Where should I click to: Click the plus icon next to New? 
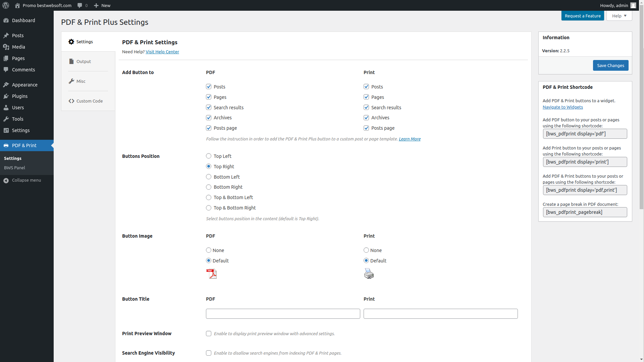point(96,5)
